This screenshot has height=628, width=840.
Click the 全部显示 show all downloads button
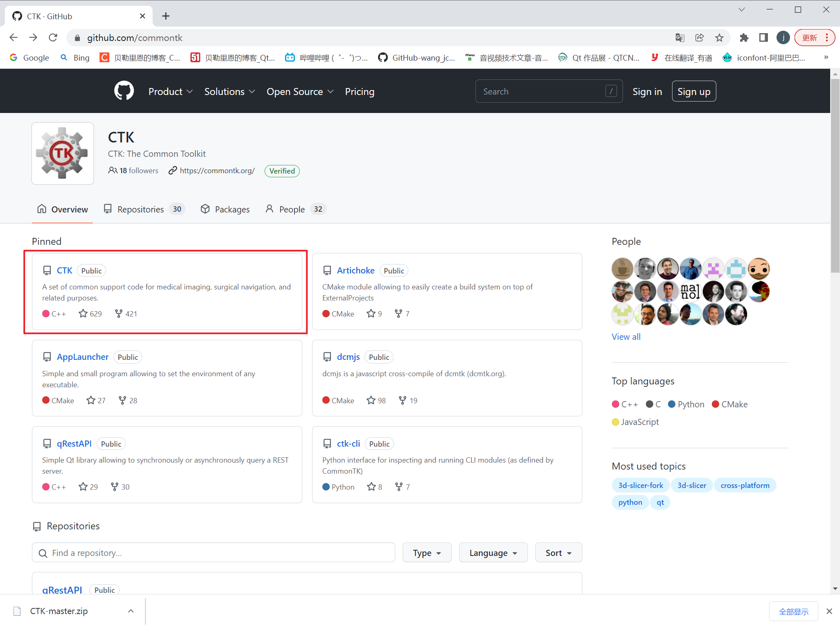point(793,611)
